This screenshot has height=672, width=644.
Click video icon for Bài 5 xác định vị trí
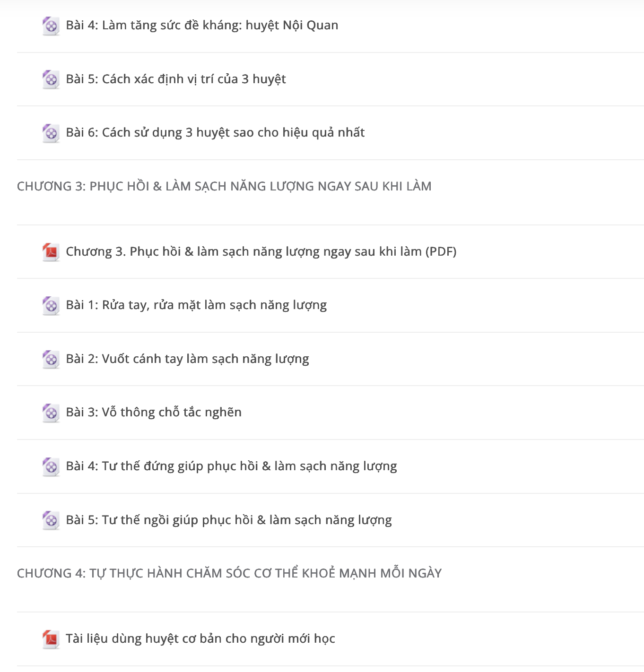[51, 79]
